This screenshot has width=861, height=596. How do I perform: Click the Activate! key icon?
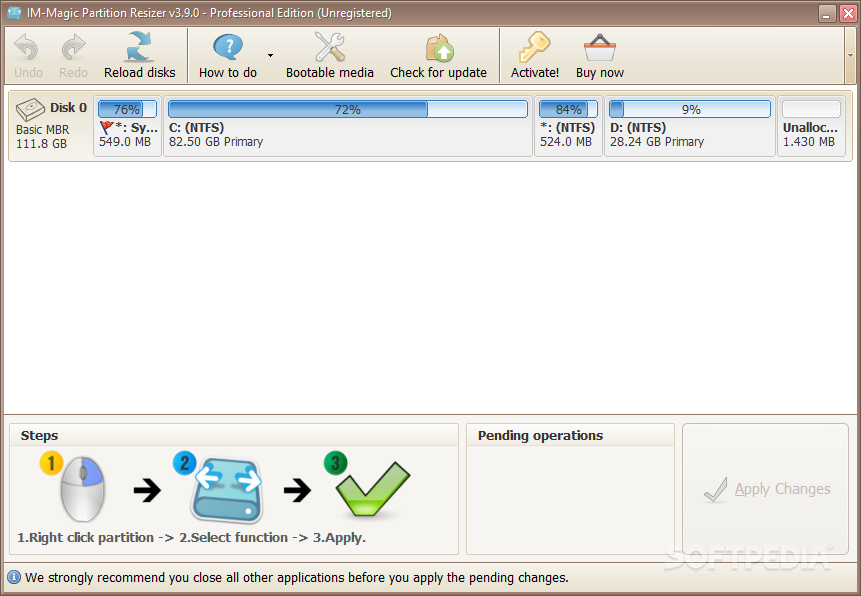click(x=534, y=47)
